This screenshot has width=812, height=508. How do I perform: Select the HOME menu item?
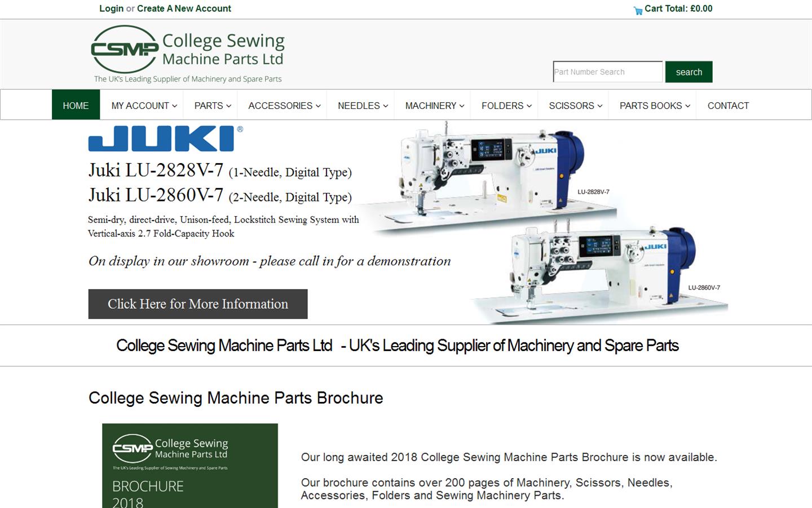tap(76, 105)
